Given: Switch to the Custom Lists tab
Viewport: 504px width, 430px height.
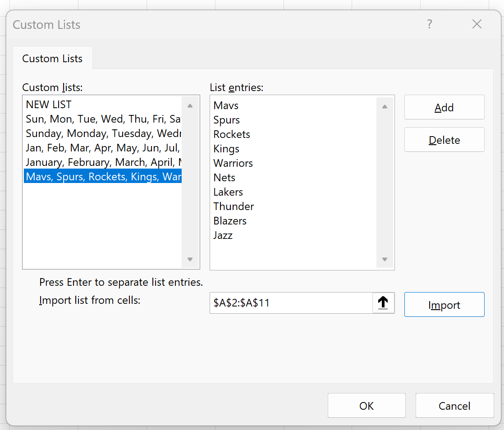Looking at the screenshot, I should [x=52, y=58].
